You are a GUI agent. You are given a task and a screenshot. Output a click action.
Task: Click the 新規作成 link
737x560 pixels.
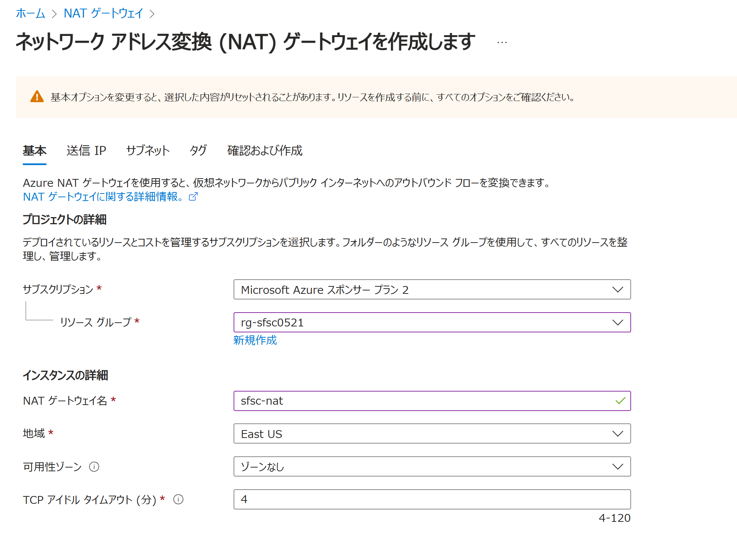[255, 340]
